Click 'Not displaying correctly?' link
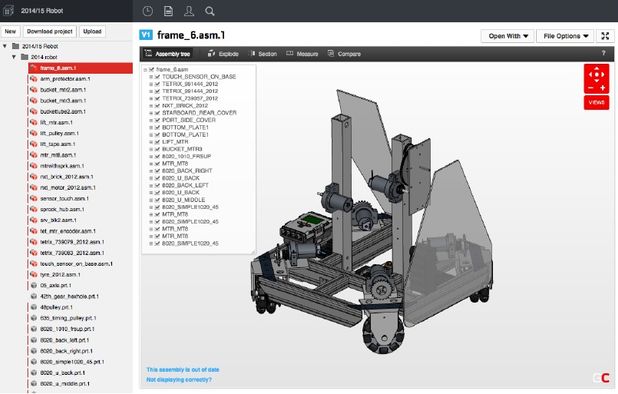This screenshot has height=394, width=618. [179, 380]
